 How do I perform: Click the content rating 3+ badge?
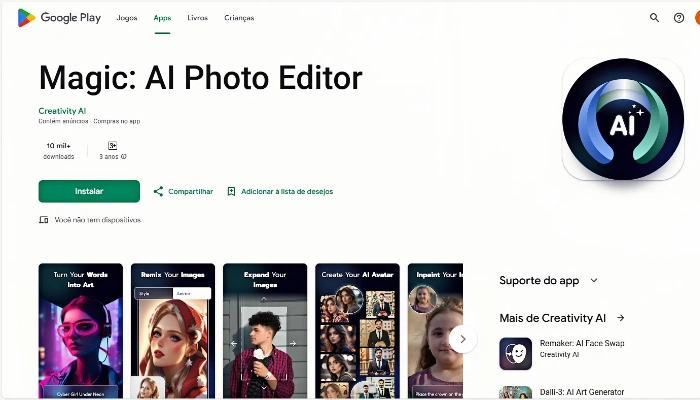click(x=112, y=146)
